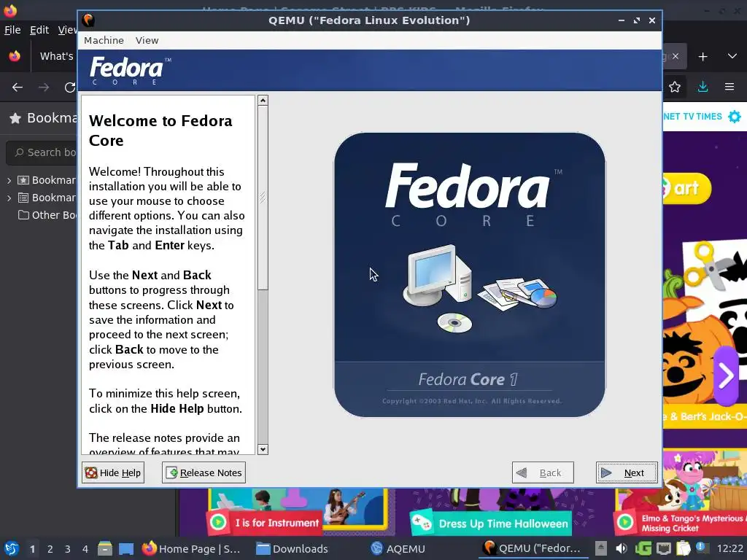Click the disabled Back button in installer
This screenshot has height=560, width=747.
click(543, 472)
